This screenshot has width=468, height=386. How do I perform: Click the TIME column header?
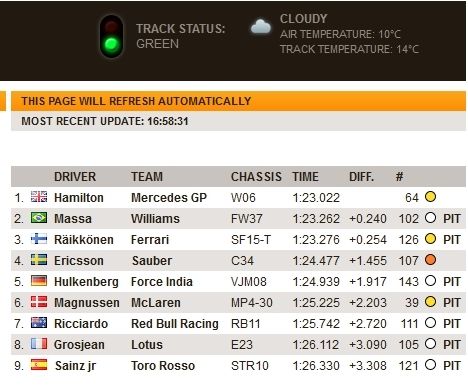pyautogui.click(x=305, y=177)
